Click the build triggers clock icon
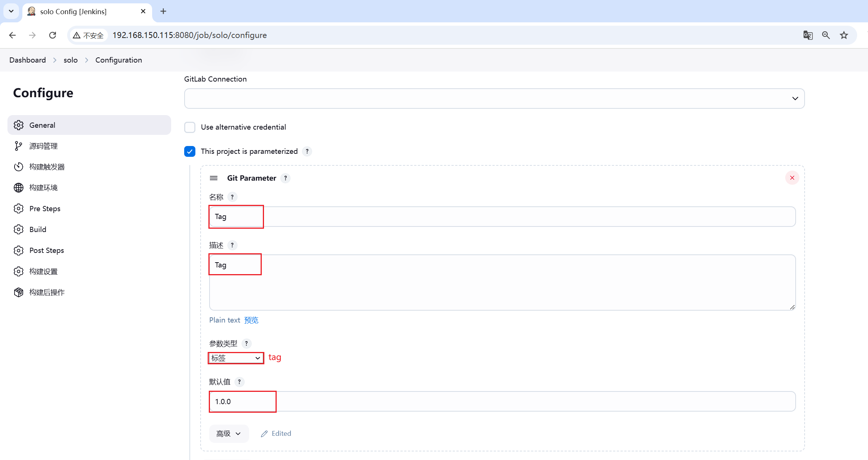 (19, 166)
